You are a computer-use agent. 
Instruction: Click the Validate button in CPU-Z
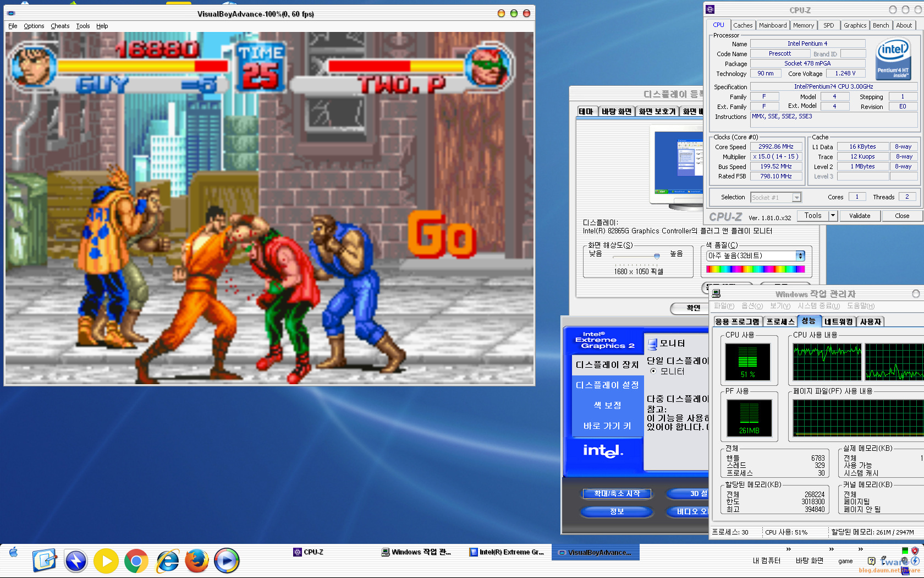860,216
